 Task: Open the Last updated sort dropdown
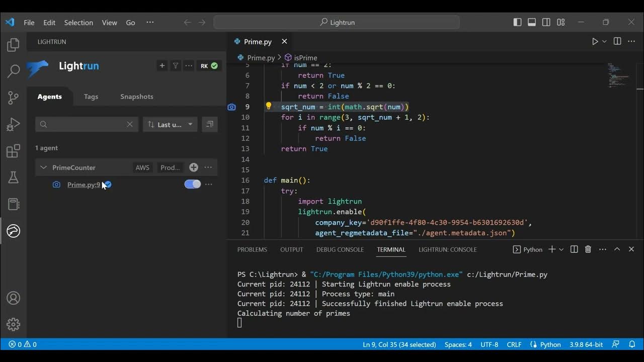(170, 124)
